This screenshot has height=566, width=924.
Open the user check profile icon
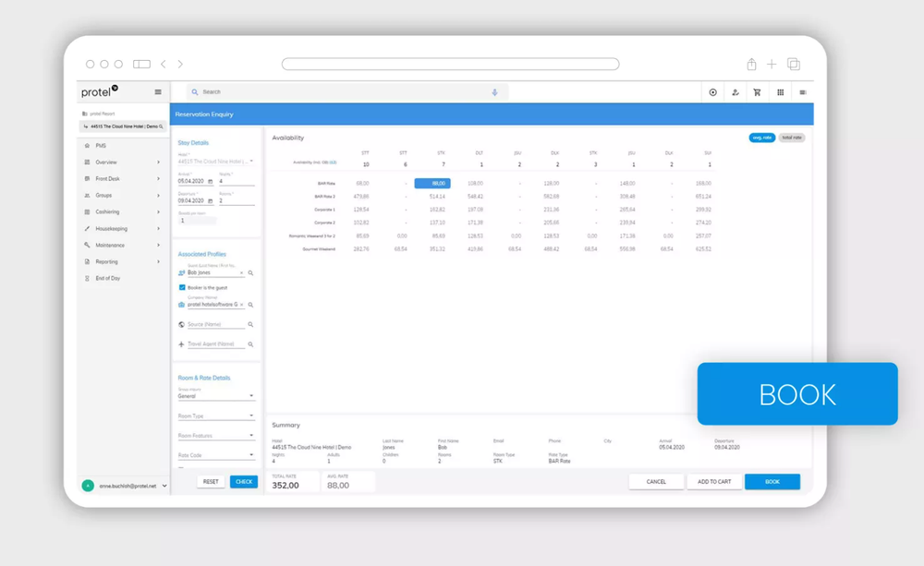coord(736,92)
